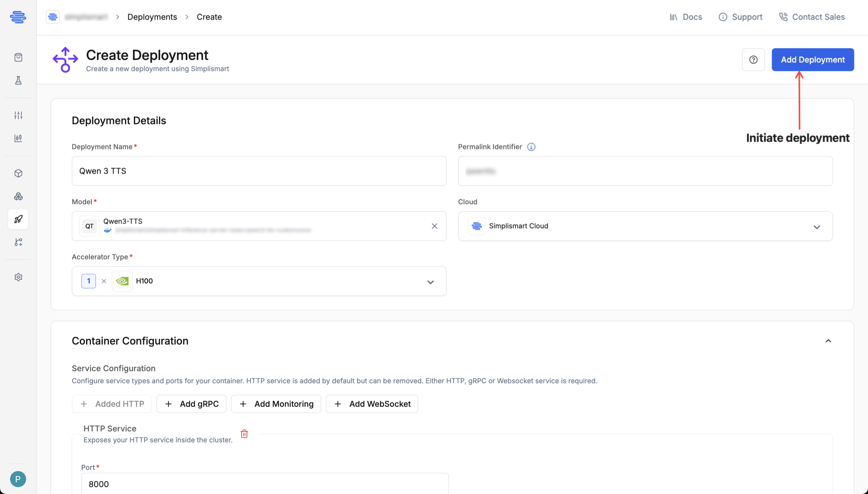
Task: Open the stacked cubes icon in sidebar
Action: point(18,197)
